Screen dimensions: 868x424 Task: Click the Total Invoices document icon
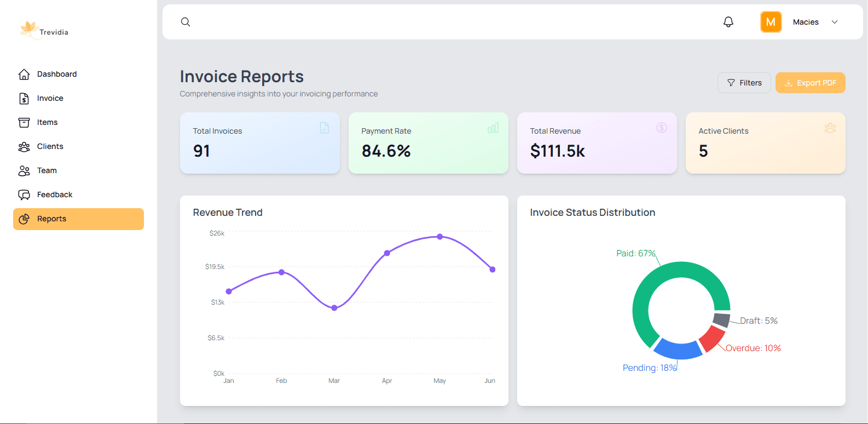tap(325, 128)
